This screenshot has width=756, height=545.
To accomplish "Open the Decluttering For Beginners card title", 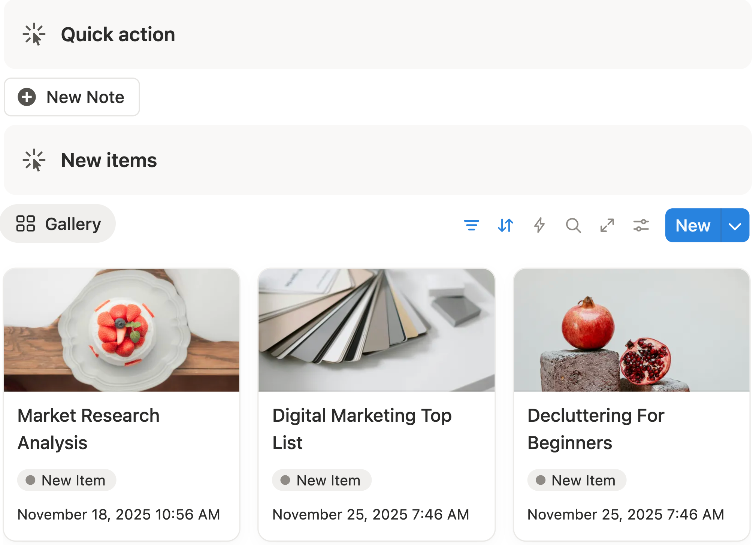I will tap(596, 429).
